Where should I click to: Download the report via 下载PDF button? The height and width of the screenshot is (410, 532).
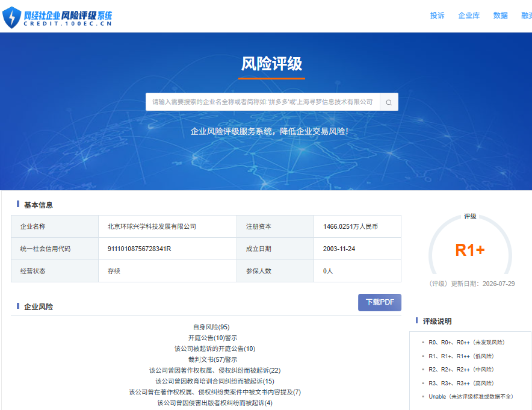tap(380, 302)
